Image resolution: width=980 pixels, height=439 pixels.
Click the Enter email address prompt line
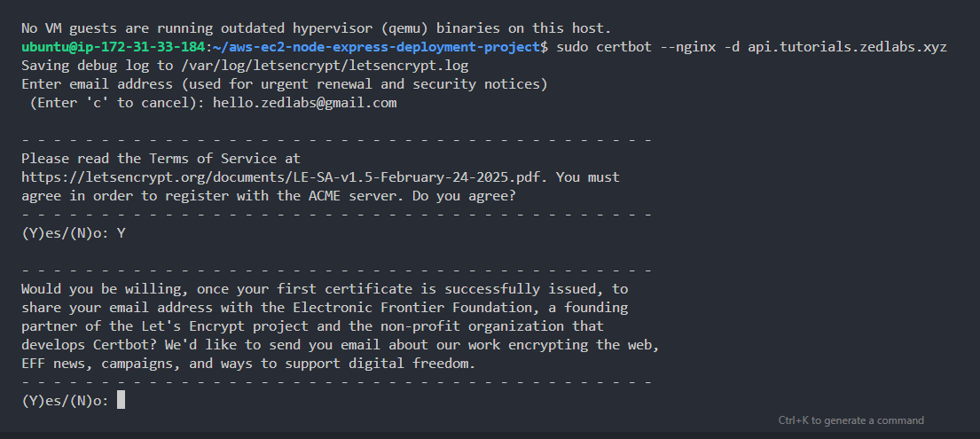click(284, 84)
